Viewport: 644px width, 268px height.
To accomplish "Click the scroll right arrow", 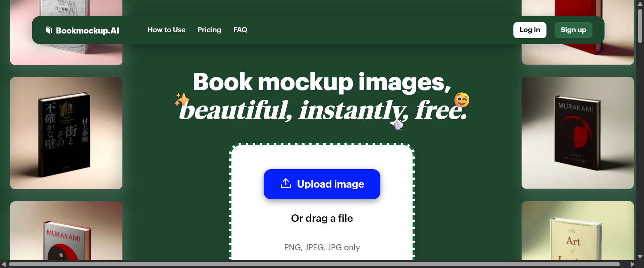I will click(632, 264).
